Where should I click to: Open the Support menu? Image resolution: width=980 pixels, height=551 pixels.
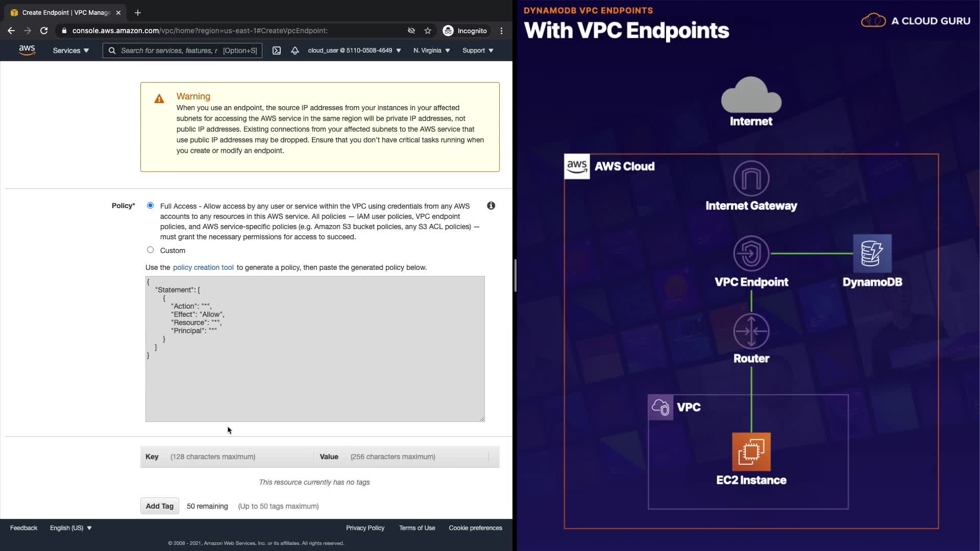[478, 51]
